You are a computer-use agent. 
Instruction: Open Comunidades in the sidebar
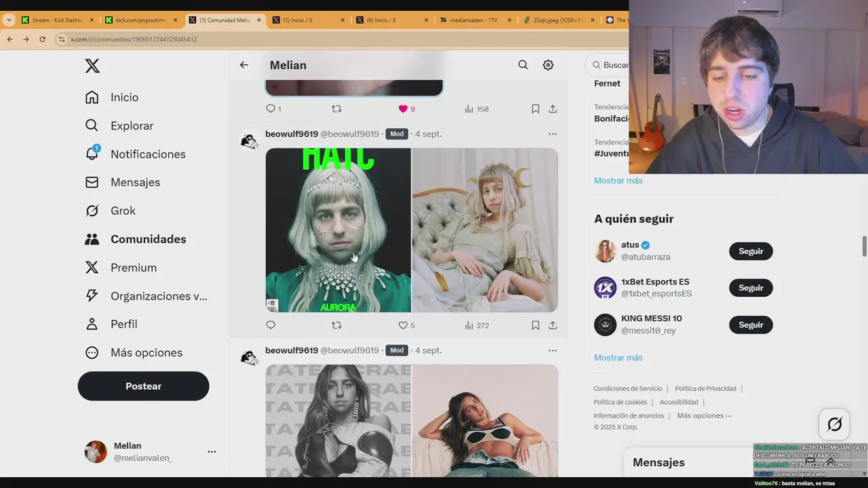tap(136, 239)
